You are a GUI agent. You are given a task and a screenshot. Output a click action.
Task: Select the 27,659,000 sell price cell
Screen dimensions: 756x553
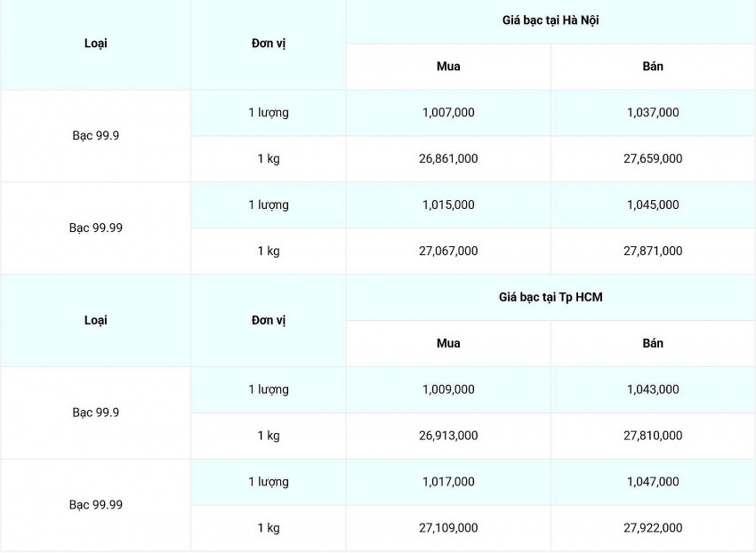point(653,158)
